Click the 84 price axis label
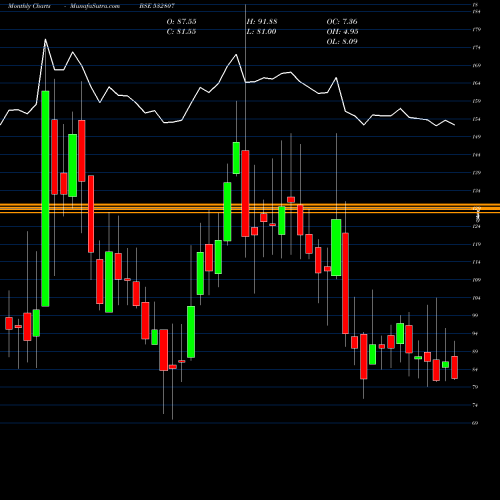Screen dimensions: 500x500 476,369
